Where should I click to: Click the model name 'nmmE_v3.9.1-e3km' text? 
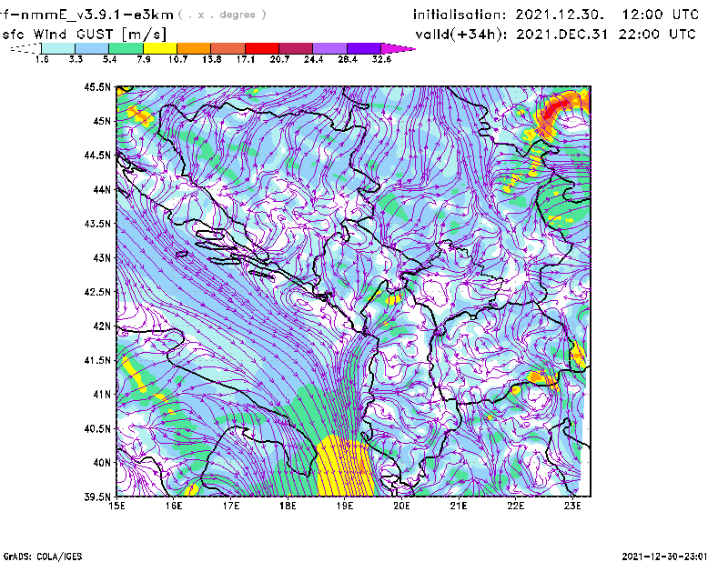pyautogui.click(x=97, y=15)
